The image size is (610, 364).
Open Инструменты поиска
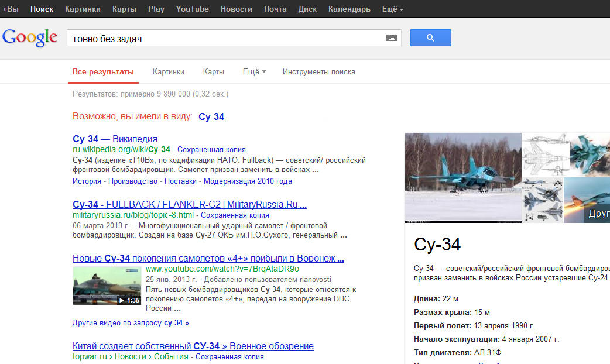coord(319,72)
